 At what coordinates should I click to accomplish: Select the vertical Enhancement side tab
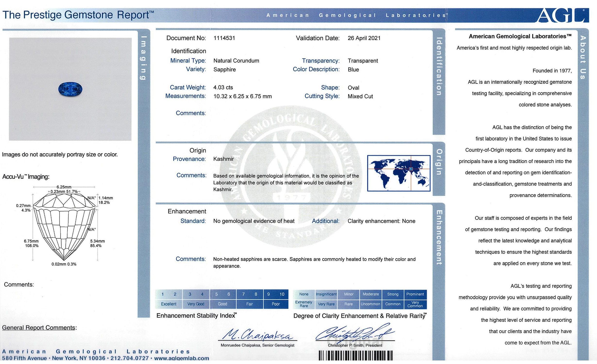[439, 237]
